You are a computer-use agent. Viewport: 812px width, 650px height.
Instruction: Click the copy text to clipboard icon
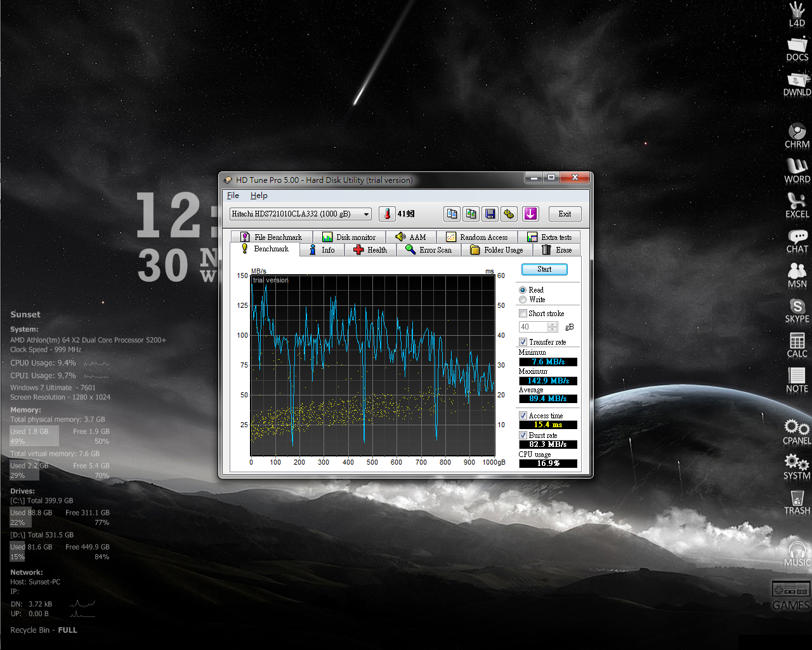[x=452, y=214]
